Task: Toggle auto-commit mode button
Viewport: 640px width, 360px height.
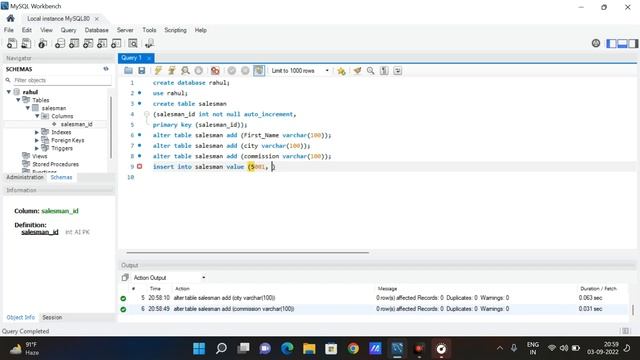Action: (x=259, y=71)
